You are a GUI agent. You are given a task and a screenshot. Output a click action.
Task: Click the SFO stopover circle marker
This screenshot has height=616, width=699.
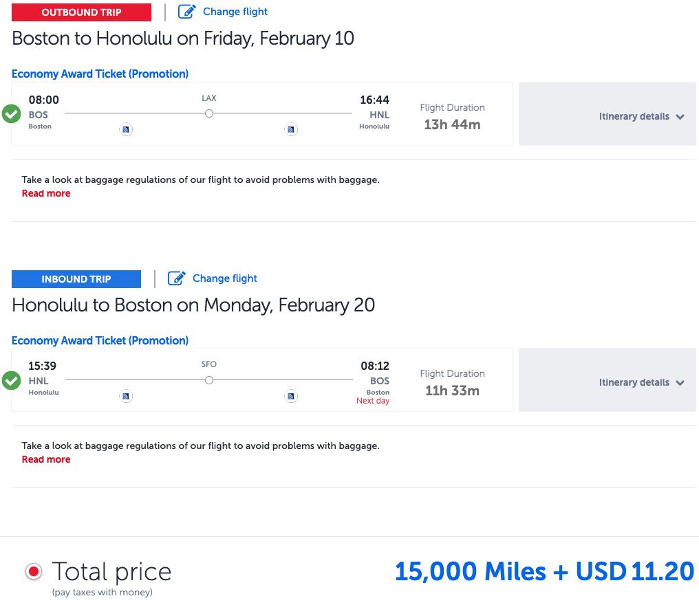tap(208, 380)
